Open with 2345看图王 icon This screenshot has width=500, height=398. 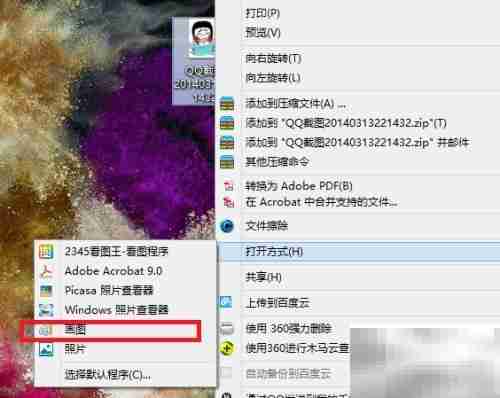pos(46,251)
